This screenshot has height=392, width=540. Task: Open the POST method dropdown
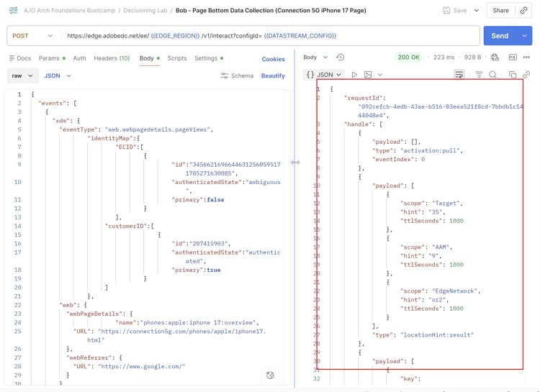pos(32,36)
